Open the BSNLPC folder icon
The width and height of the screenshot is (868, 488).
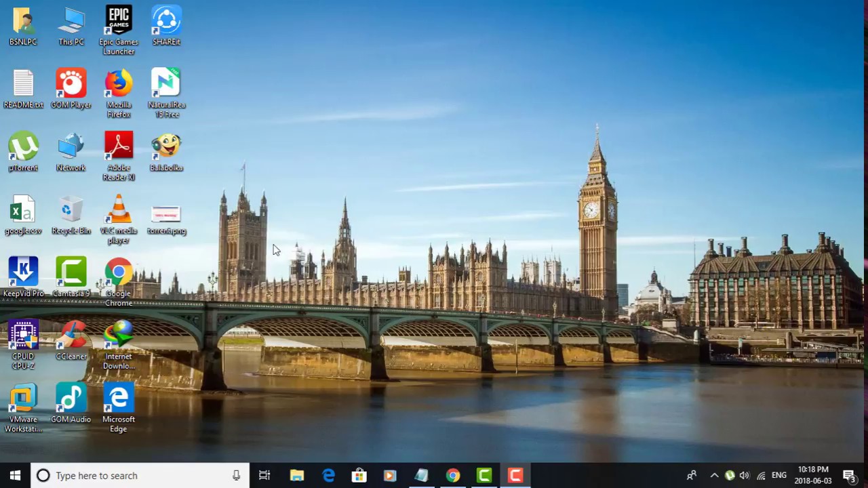23,26
